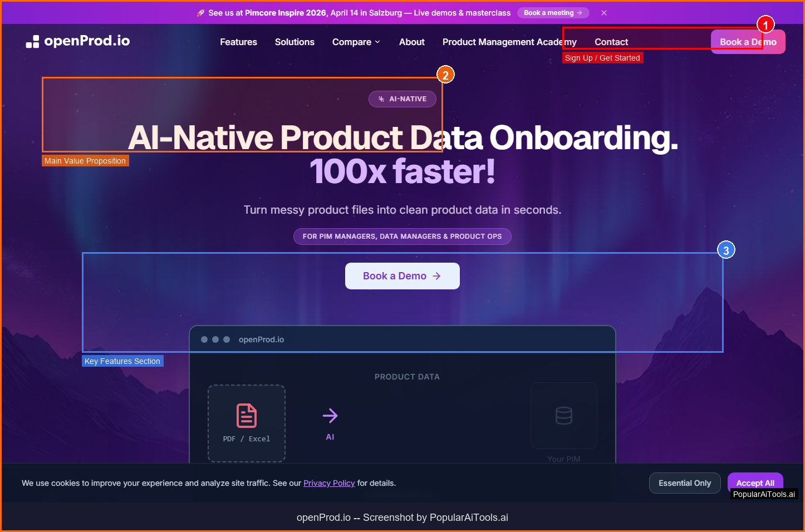Click Book a meeting in banner

point(548,13)
